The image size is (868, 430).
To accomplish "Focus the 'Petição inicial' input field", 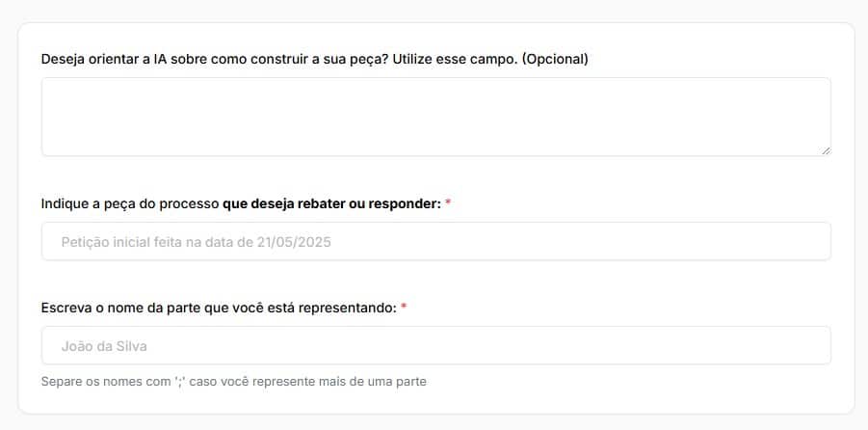I will pos(435,242).
